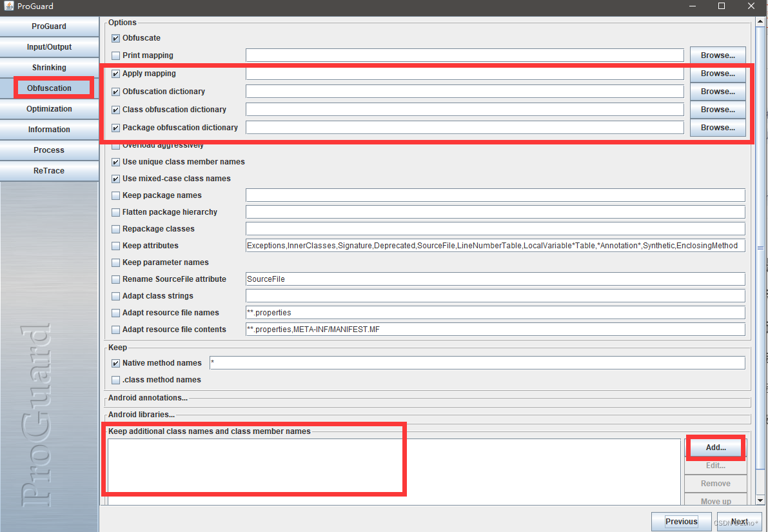Click Browse for Obfuscation dictionary

tap(718, 92)
